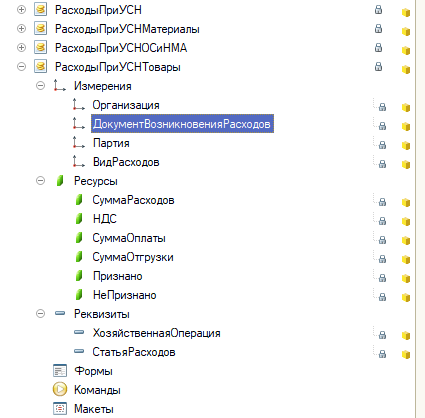The image size is (425, 418).
Task: Select the Измерения branch label
Action: (103, 86)
